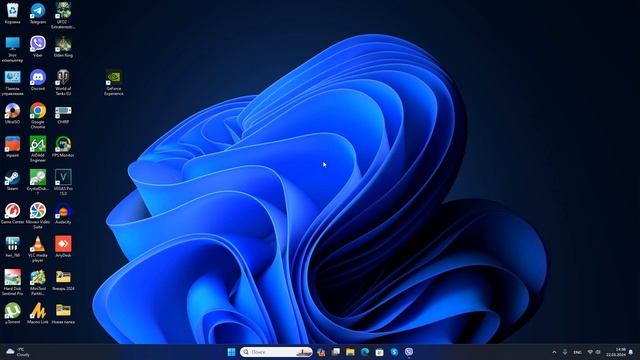Select the Discord desktop shortcut
The height and width of the screenshot is (360, 640).
38,80
